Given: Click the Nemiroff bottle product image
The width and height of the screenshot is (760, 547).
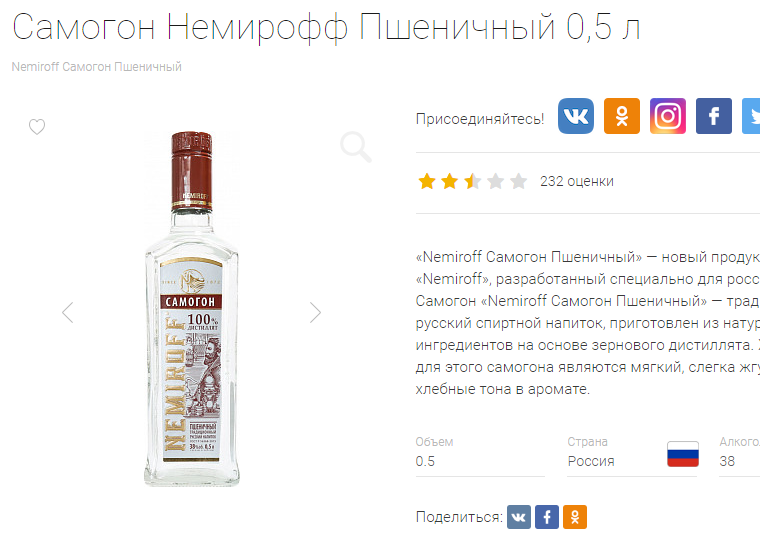Looking at the screenshot, I should pyautogui.click(x=192, y=308).
